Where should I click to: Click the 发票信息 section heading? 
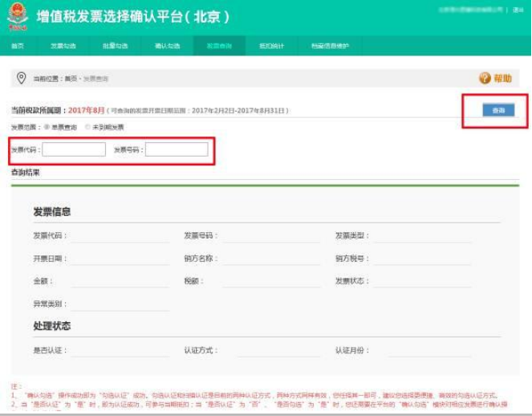tap(52, 211)
